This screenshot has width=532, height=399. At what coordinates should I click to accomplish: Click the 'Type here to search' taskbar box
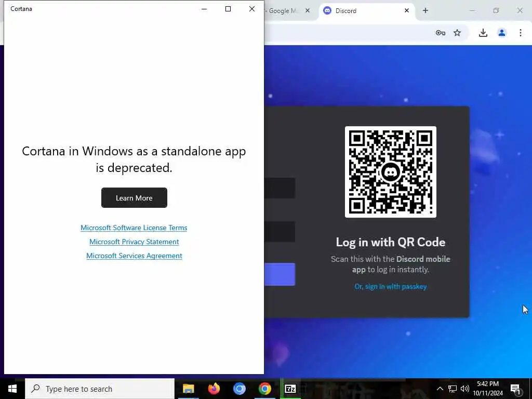click(100, 389)
